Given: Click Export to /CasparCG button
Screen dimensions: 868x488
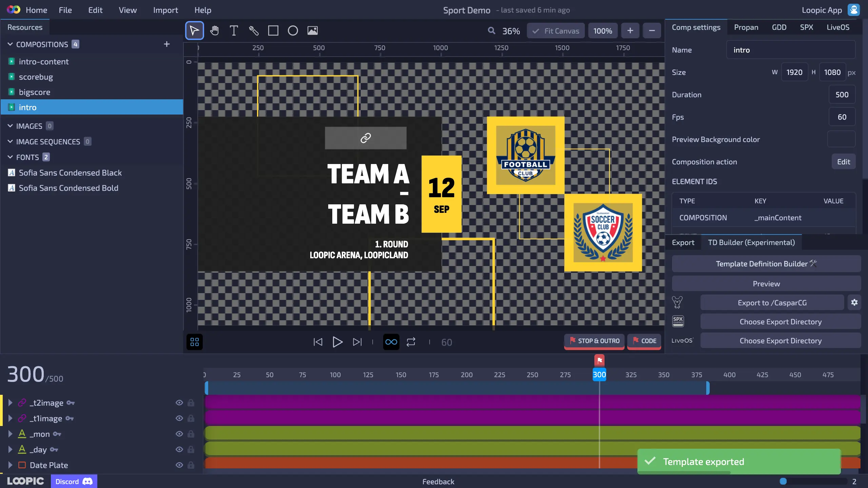Looking at the screenshot, I should click(772, 302).
